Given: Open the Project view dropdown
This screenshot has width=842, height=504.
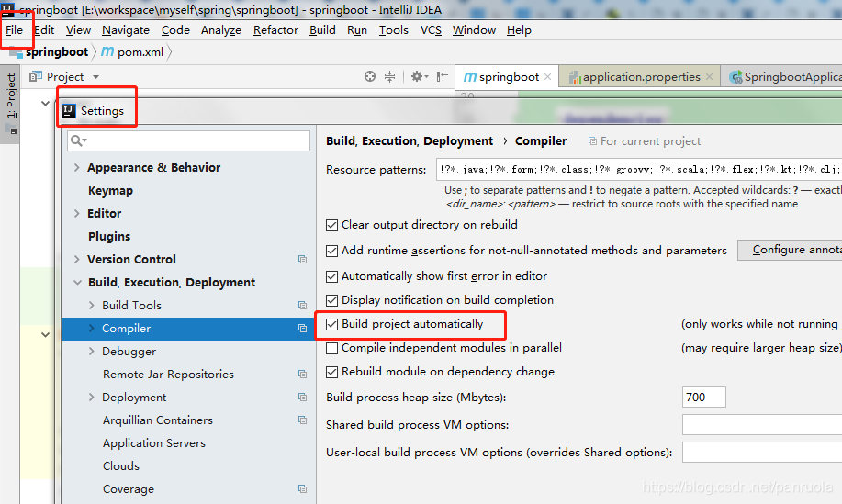Looking at the screenshot, I should click(95, 77).
